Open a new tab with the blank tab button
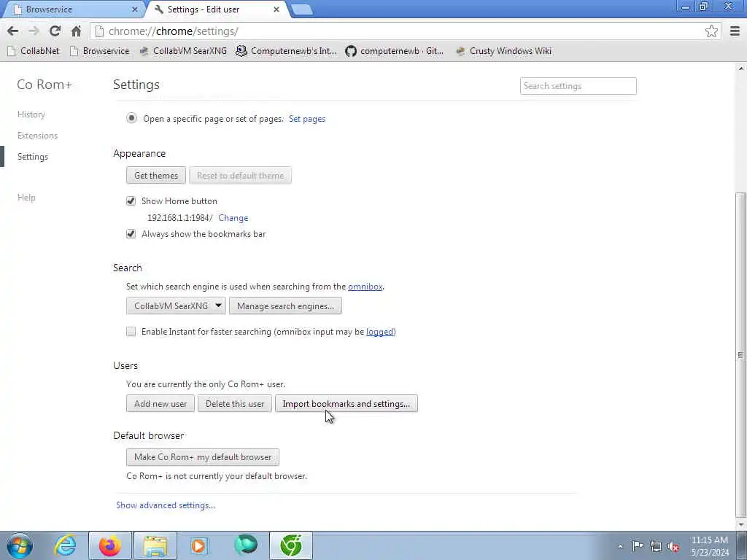Image resolution: width=747 pixels, height=560 pixels. tap(301, 9)
